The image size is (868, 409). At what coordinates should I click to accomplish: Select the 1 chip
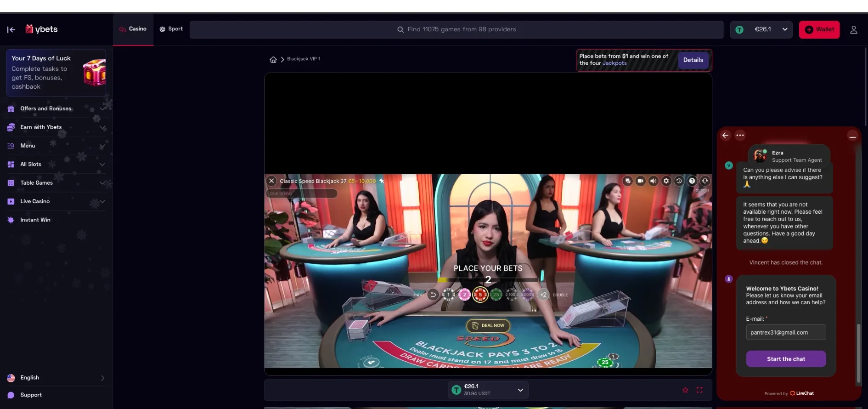(448, 295)
